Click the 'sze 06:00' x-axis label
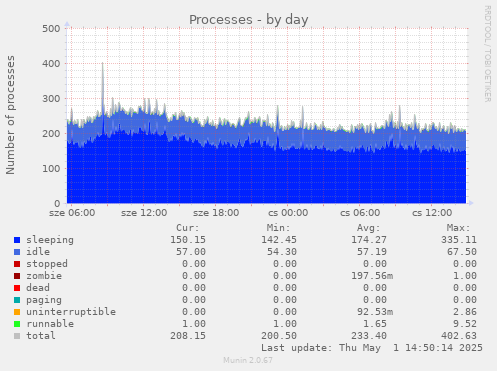497x371 pixels. pyautogui.click(x=72, y=213)
